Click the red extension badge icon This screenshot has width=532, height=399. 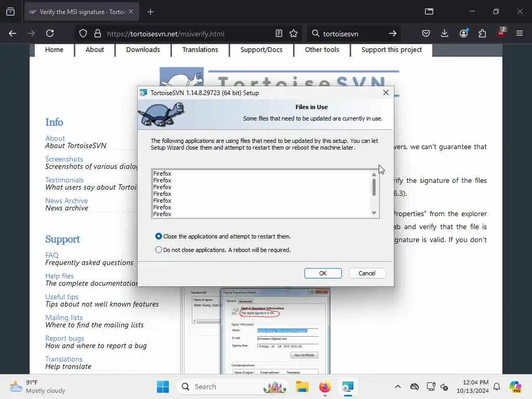click(x=501, y=33)
